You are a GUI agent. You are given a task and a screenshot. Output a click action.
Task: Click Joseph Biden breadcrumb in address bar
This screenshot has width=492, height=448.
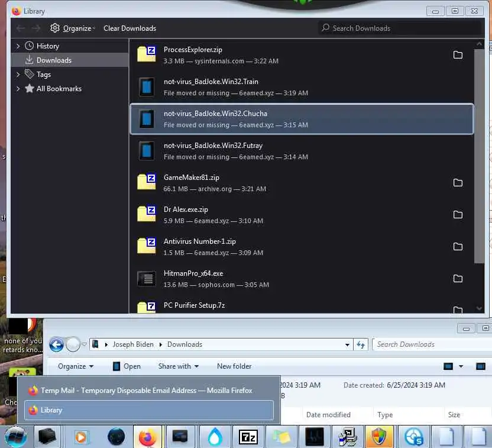click(133, 344)
